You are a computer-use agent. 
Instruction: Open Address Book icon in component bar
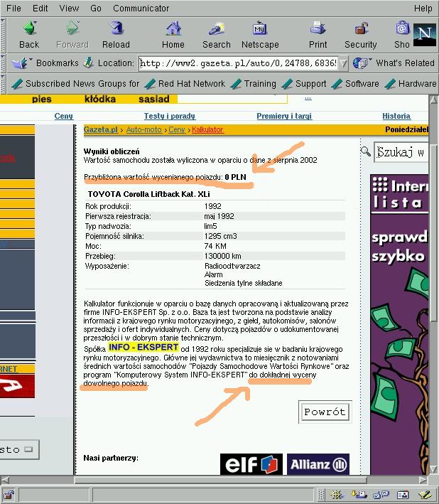click(403, 494)
